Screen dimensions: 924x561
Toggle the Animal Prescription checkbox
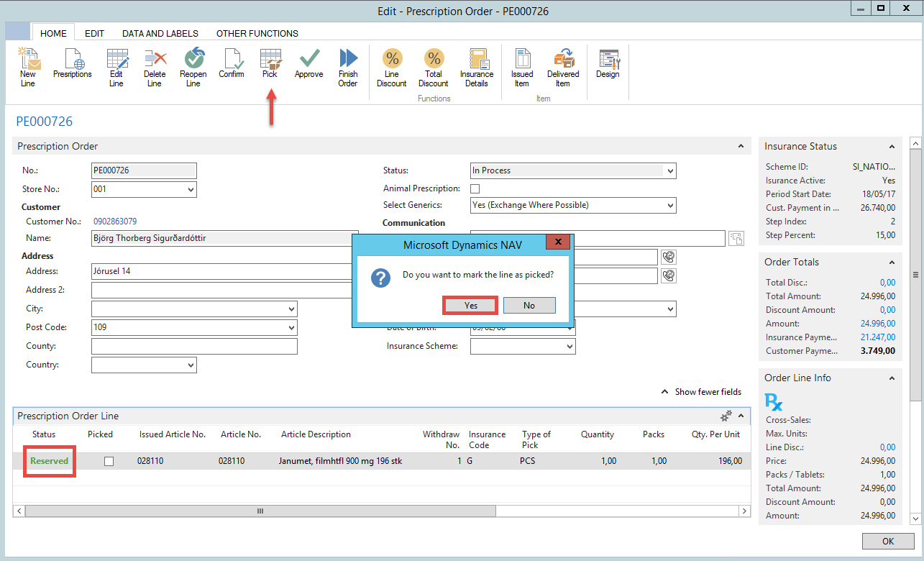click(x=475, y=188)
